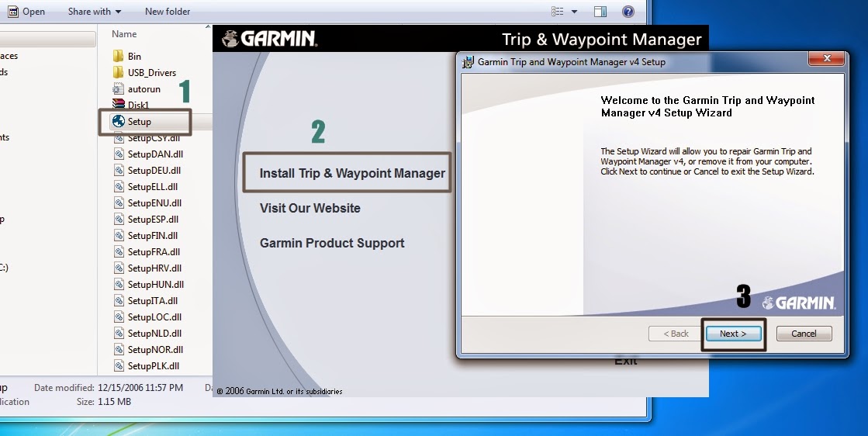Cancel the Garmin Setup Wizard
This screenshot has height=436, width=868.
804,334
